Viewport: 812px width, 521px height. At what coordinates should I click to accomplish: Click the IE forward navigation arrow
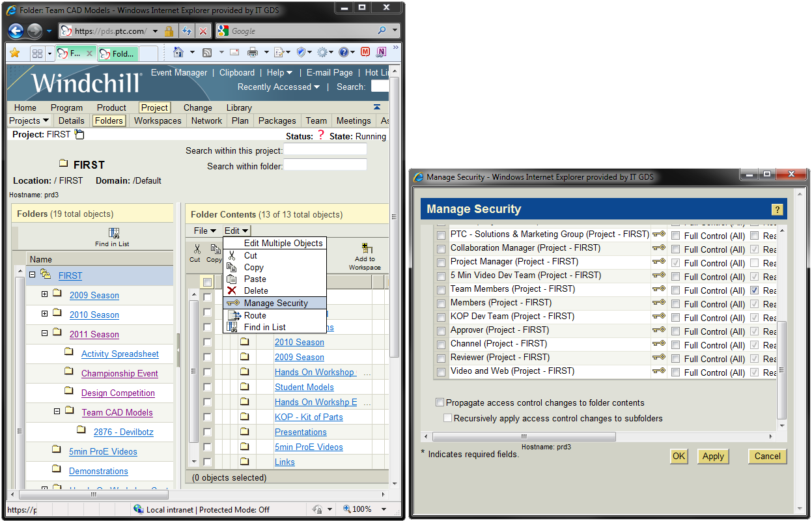coord(35,31)
